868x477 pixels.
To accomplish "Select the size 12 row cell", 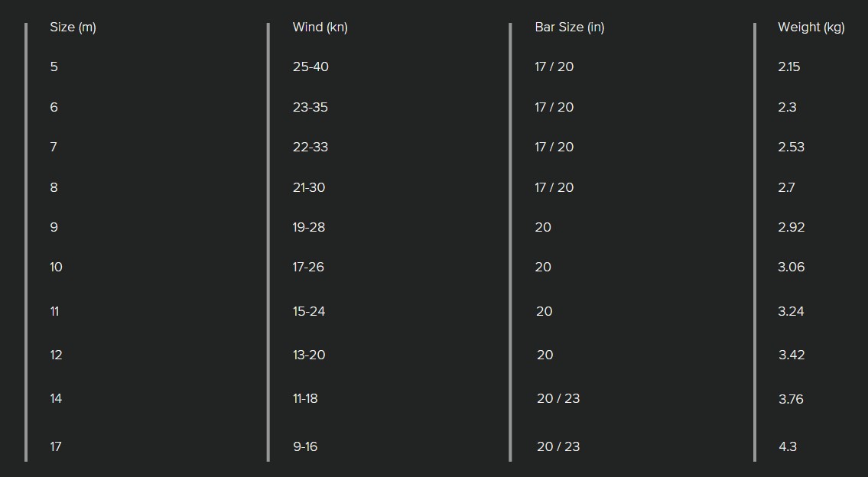I will point(56,355).
